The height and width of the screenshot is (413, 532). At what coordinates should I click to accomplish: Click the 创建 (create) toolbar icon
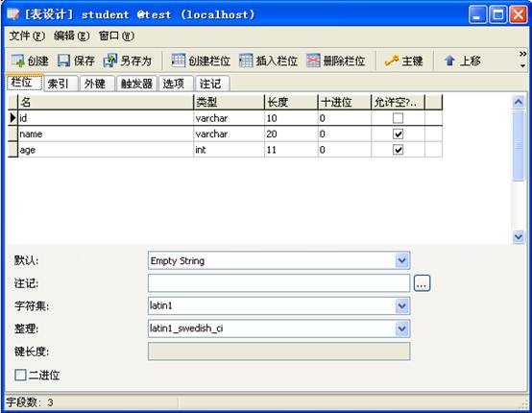coord(17,61)
